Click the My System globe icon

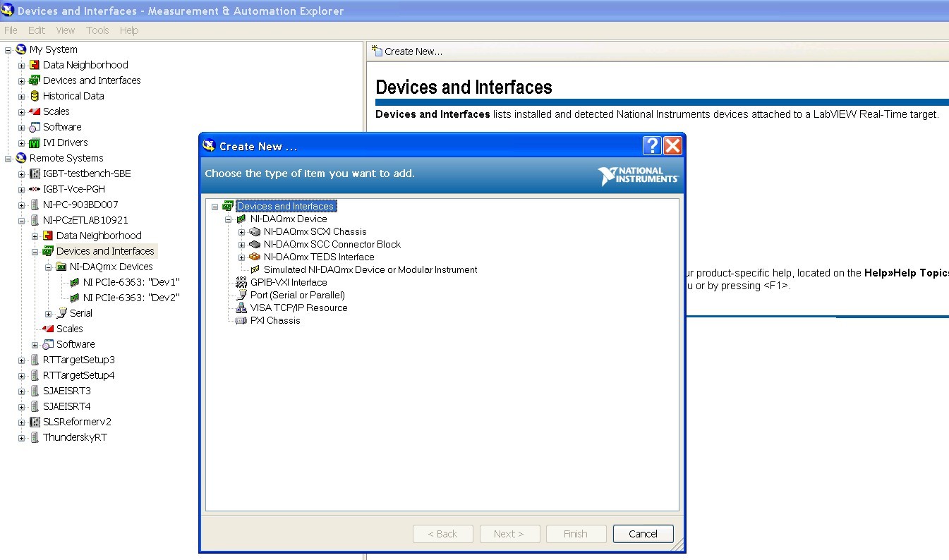(x=21, y=49)
